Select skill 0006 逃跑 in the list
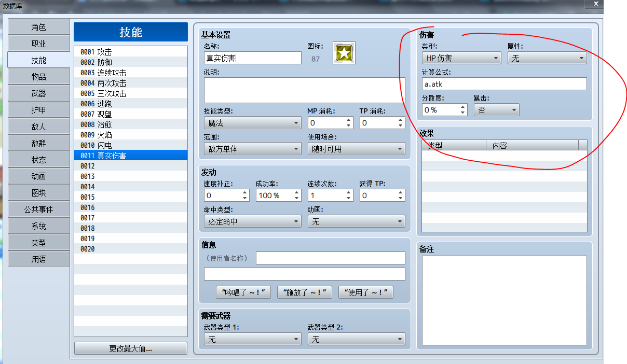Screen dimensions: 627x364 131,104
